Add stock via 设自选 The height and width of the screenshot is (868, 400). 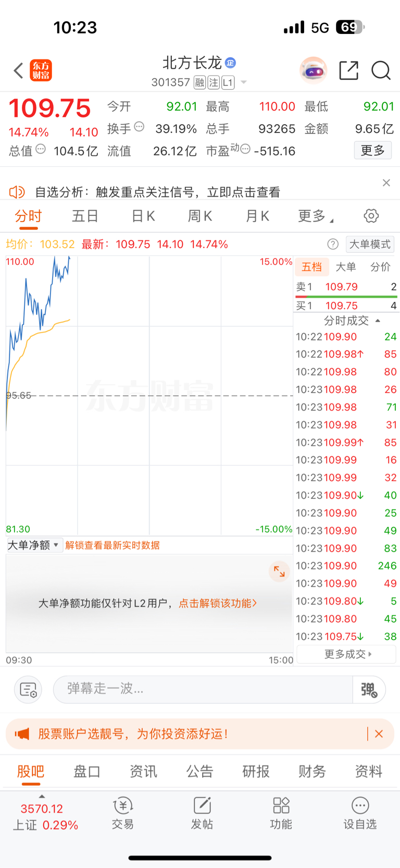360,813
